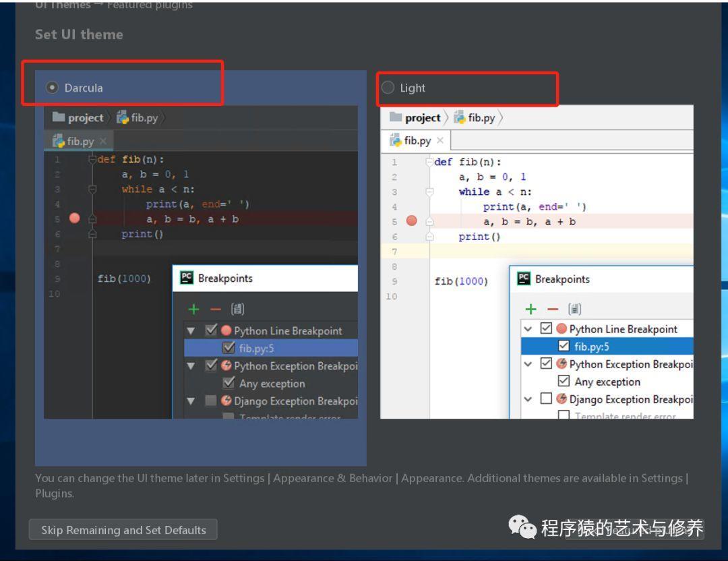Click 'fib(1000)' code line in Darcula preview

point(124,278)
